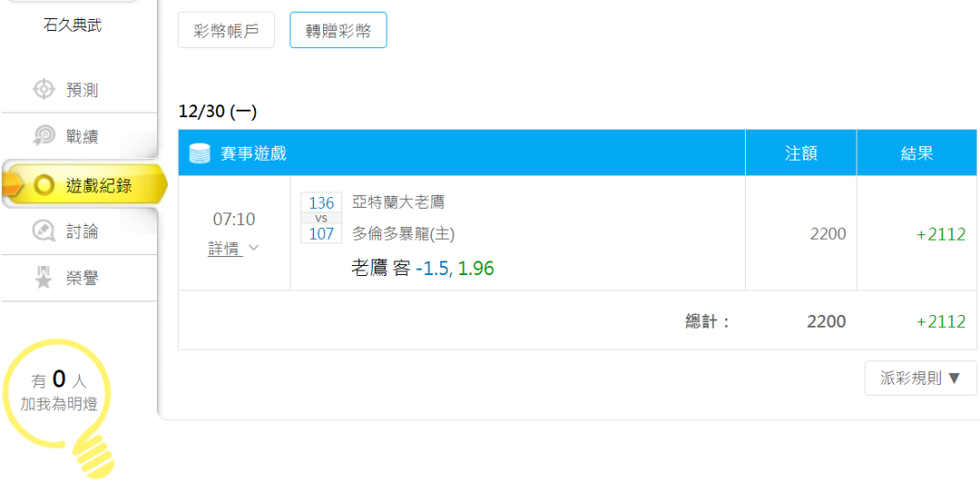980x482 pixels.
Task: Click the 亞特蘭大老鷹 team name
Action: coord(398,202)
